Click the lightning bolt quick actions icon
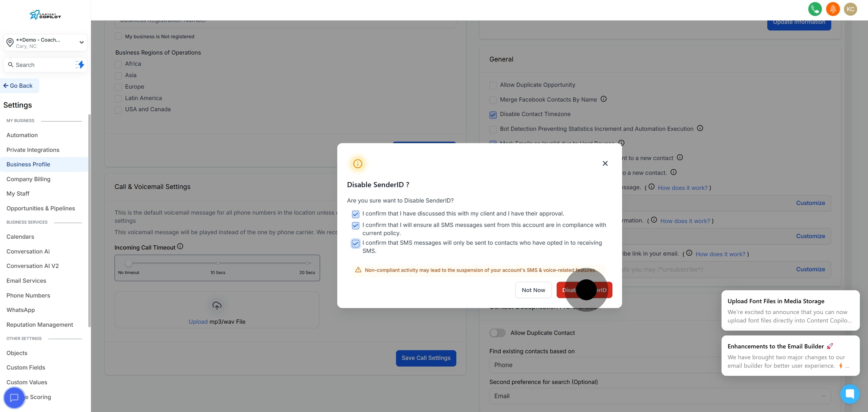The width and height of the screenshot is (868, 412). click(80, 65)
